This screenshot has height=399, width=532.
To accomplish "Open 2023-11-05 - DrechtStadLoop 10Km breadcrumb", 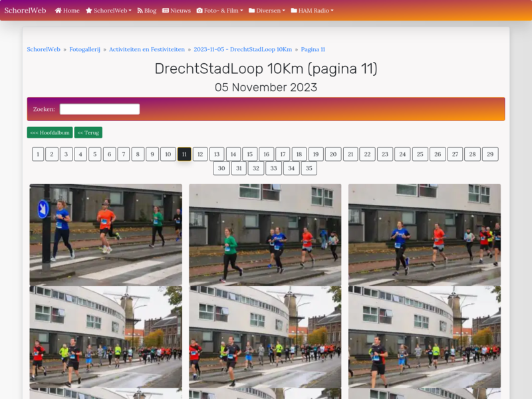I will click(x=243, y=49).
